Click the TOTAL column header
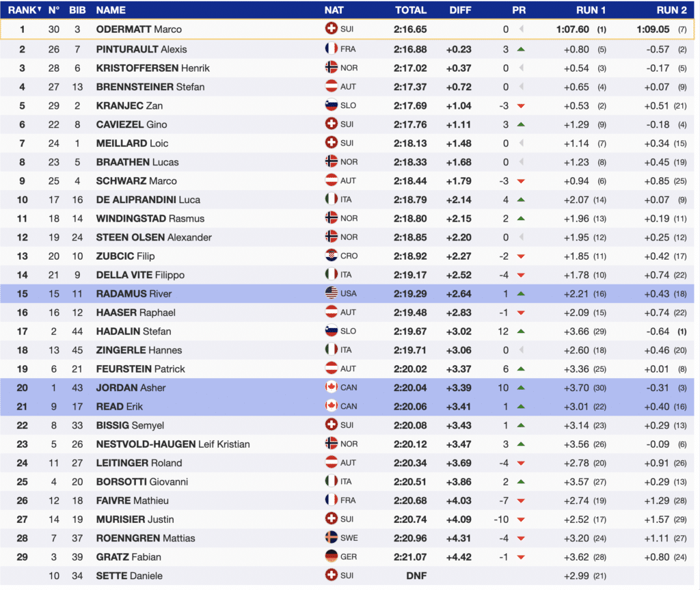Screen dimensions: 700x590 pyautogui.click(x=410, y=10)
